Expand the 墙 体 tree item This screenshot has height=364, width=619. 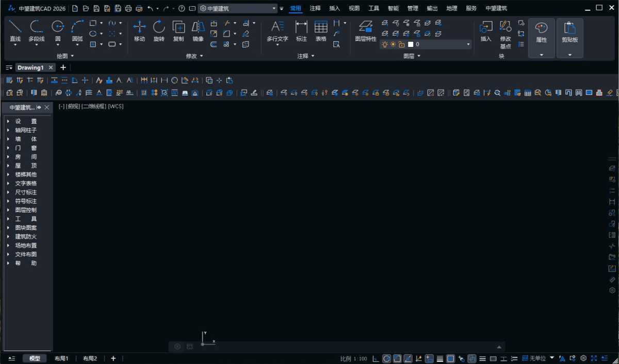pyautogui.click(x=8, y=139)
